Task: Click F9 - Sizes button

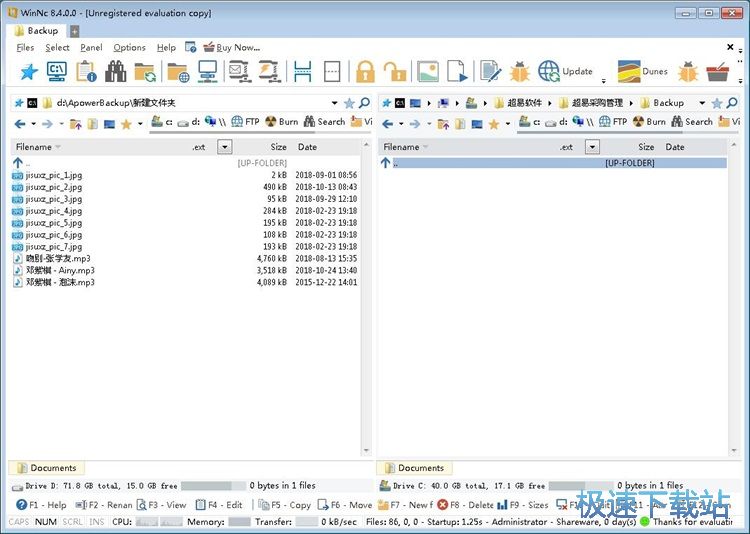Action: pyautogui.click(x=523, y=505)
